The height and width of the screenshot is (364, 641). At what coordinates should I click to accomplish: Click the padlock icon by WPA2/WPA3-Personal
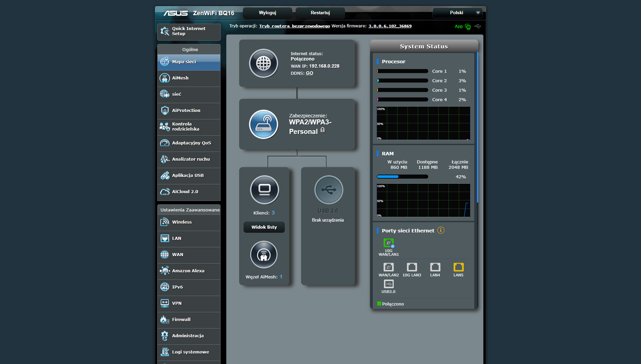click(323, 130)
